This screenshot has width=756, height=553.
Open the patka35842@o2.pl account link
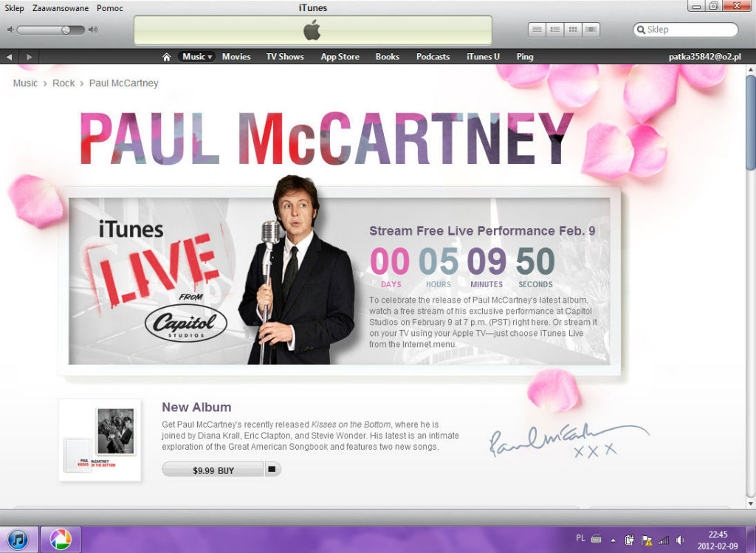(705, 57)
